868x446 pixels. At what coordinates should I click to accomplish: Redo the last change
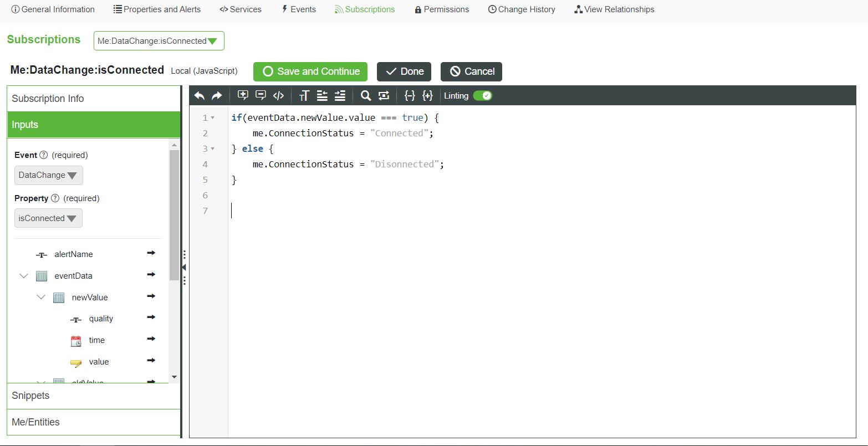(216, 95)
